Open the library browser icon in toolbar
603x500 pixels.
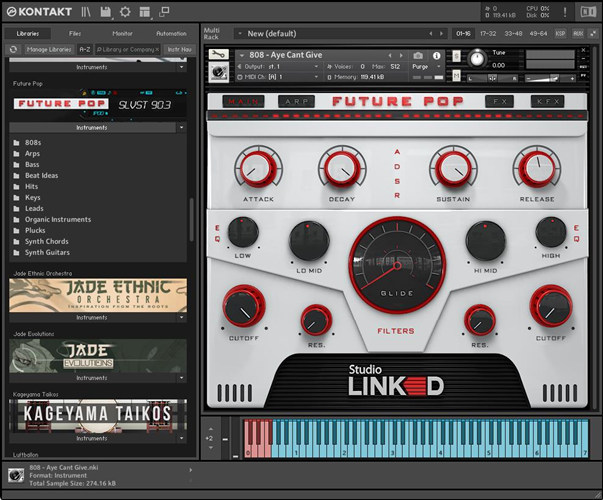[x=87, y=11]
